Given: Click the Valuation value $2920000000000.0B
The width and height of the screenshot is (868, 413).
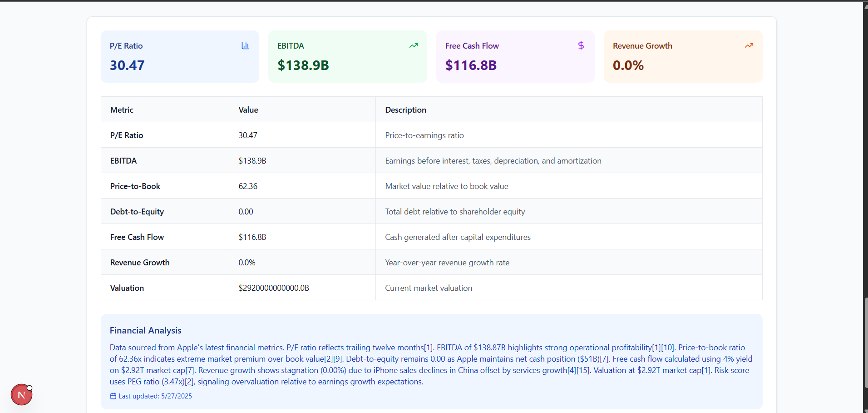Looking at the screenshot, I should [274, 288].
